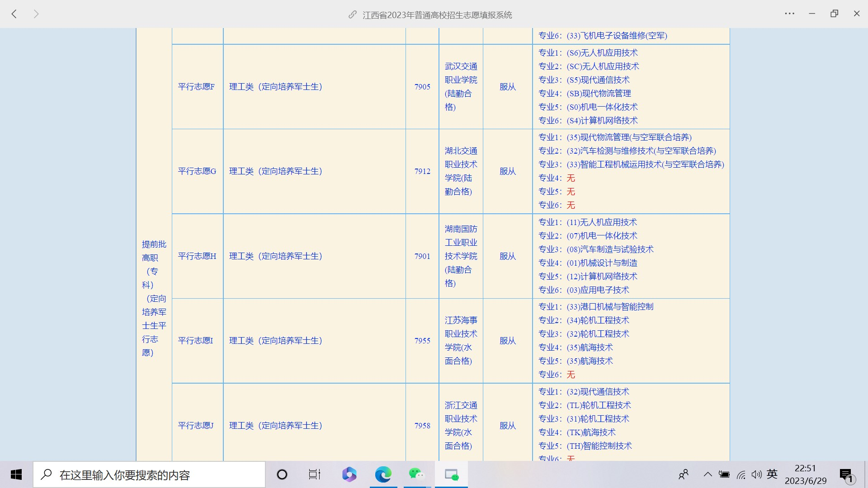Image resolution: width=868 pixels, height=488 pixels.
Task: Open the WeChat file transfer window icon
Action: coord(451,474)
